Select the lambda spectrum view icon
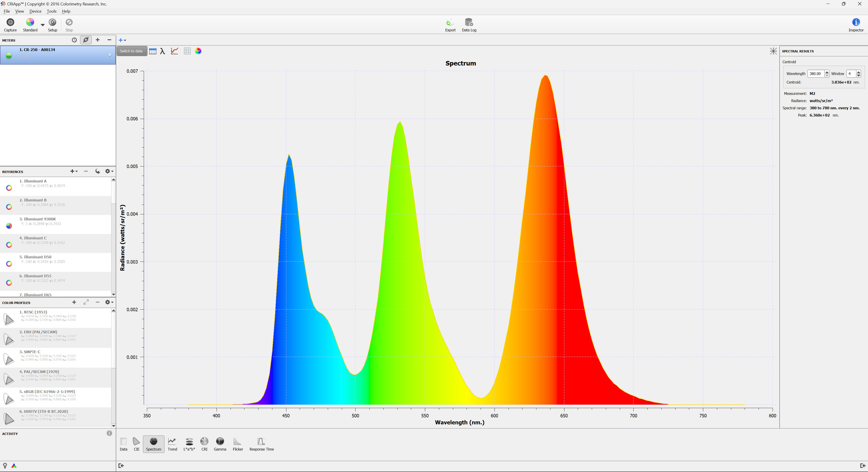The height and width of the screenshot is (472, 868). pyautogui.click(x=163, y=51)
